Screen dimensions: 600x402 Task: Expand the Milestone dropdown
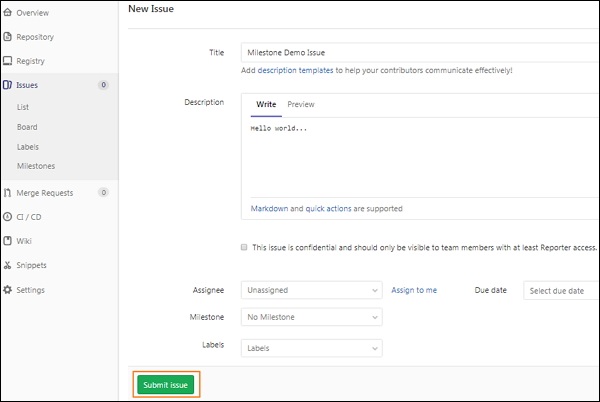point(311,317)
